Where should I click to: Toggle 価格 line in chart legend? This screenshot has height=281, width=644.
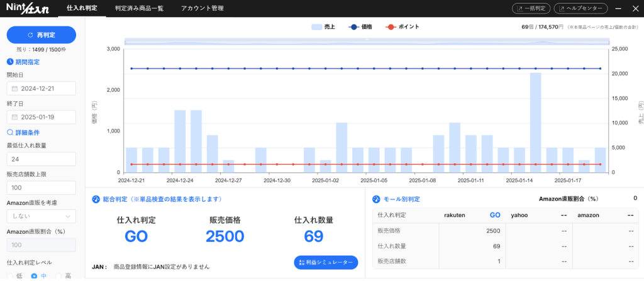click(x=360, y=27)
